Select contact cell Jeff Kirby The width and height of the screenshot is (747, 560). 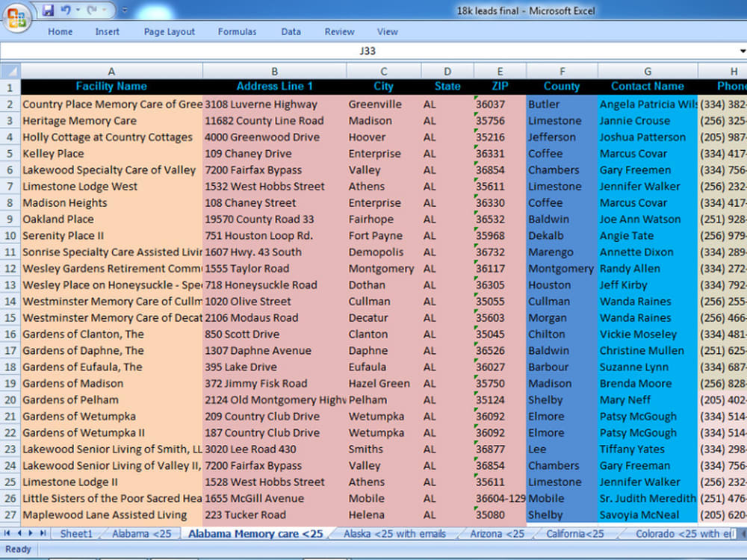click(648, 285)
